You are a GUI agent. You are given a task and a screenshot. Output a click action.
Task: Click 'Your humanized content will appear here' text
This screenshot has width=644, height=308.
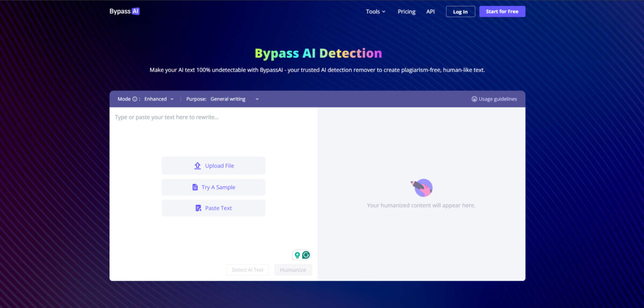coord(421,205)
